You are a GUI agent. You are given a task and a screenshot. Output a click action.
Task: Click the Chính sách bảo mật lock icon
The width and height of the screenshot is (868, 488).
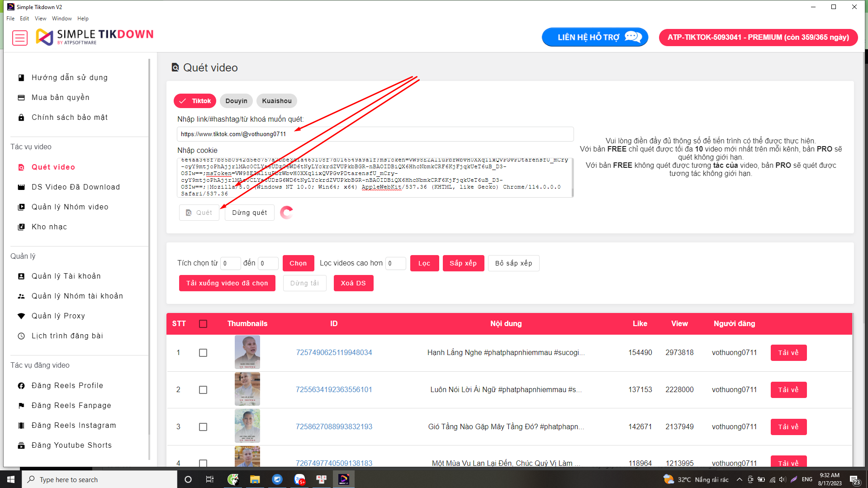[21, 118]
